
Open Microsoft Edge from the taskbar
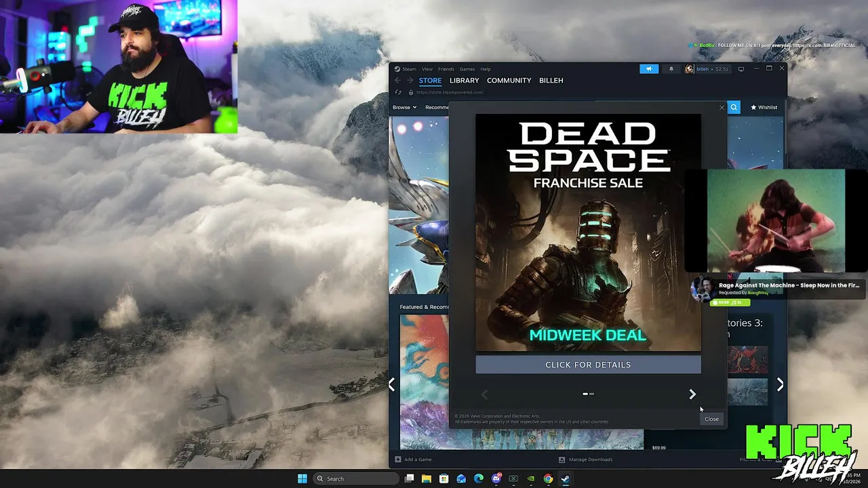479,479
